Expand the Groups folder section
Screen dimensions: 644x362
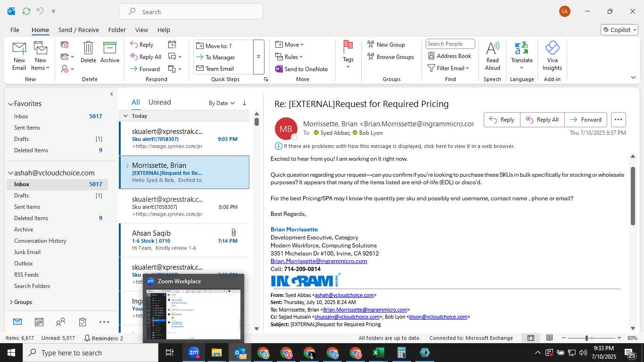11,302
